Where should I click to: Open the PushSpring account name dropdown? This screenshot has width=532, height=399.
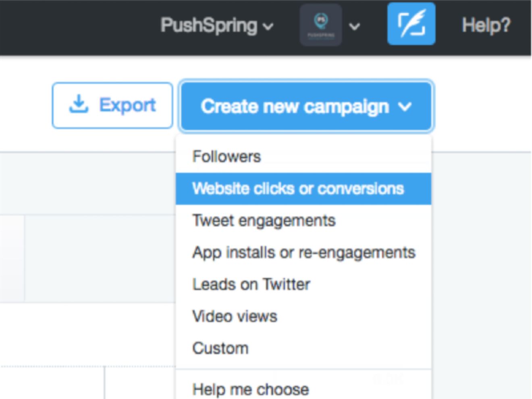[209, 25]
